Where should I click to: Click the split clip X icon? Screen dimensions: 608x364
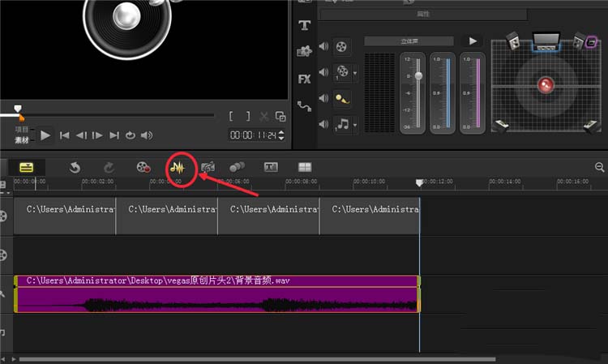coord(264,116)
